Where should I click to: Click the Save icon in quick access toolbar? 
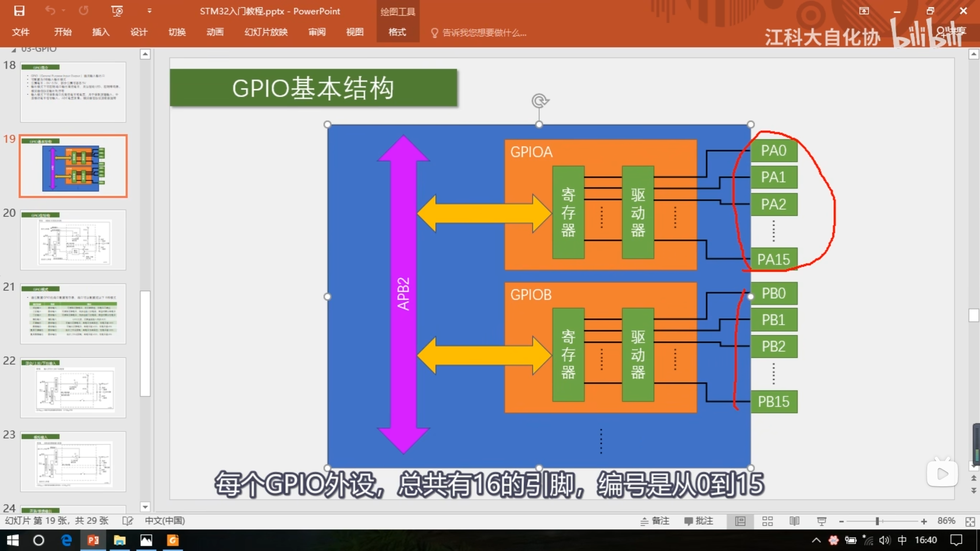tap(19, 11)
